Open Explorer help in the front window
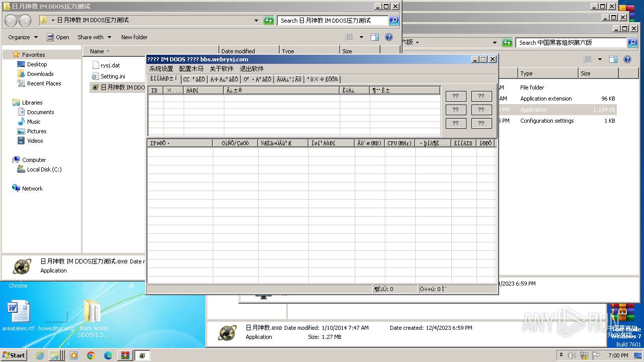Screen dimensions: 644x362 coord(388,37)
